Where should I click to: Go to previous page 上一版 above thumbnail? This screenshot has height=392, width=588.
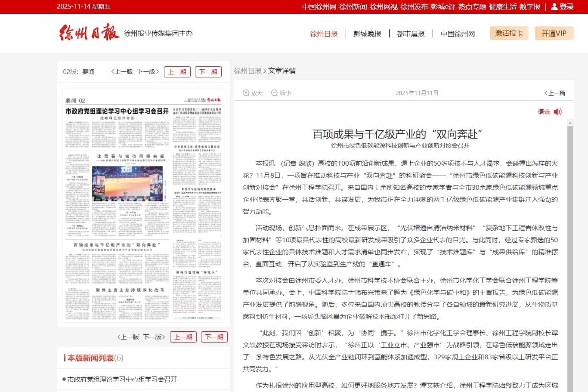(122, 72)
